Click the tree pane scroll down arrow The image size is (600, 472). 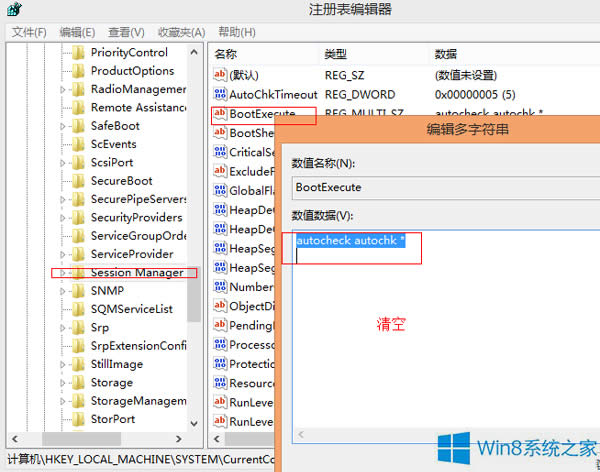click(x=194, y=424)
